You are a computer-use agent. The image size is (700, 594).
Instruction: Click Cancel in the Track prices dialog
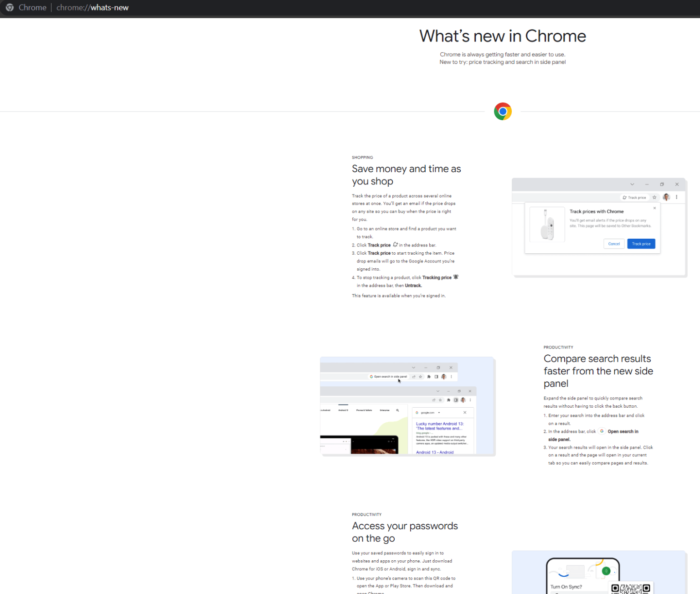pyautogui.click(x=614, y=244)
